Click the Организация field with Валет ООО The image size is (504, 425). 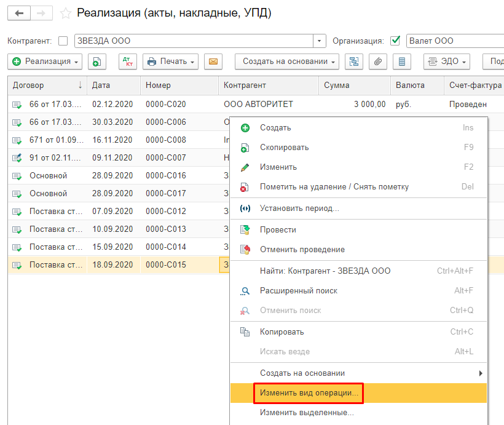tap(455, 41)
